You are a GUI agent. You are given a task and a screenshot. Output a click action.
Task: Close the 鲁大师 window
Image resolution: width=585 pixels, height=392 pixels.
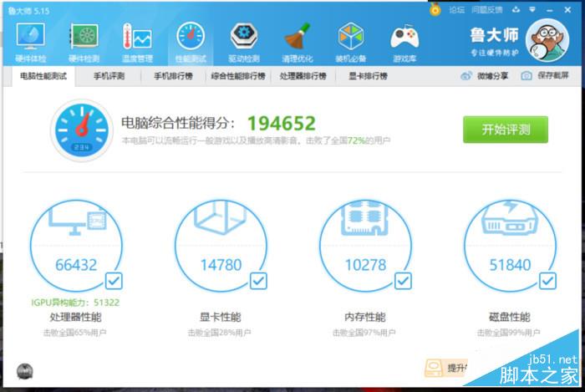pyautogui.click(x=567, y=10)
